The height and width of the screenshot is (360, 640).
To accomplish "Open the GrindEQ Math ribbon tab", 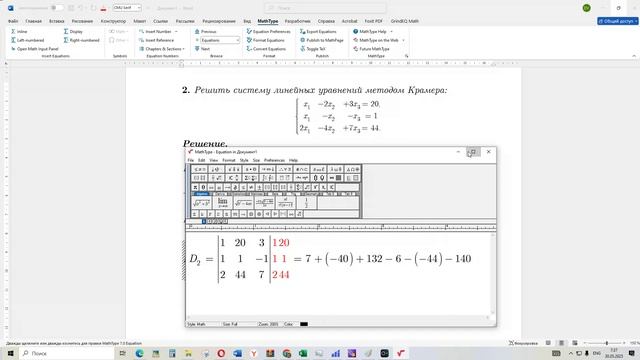I will click(404, 21).
